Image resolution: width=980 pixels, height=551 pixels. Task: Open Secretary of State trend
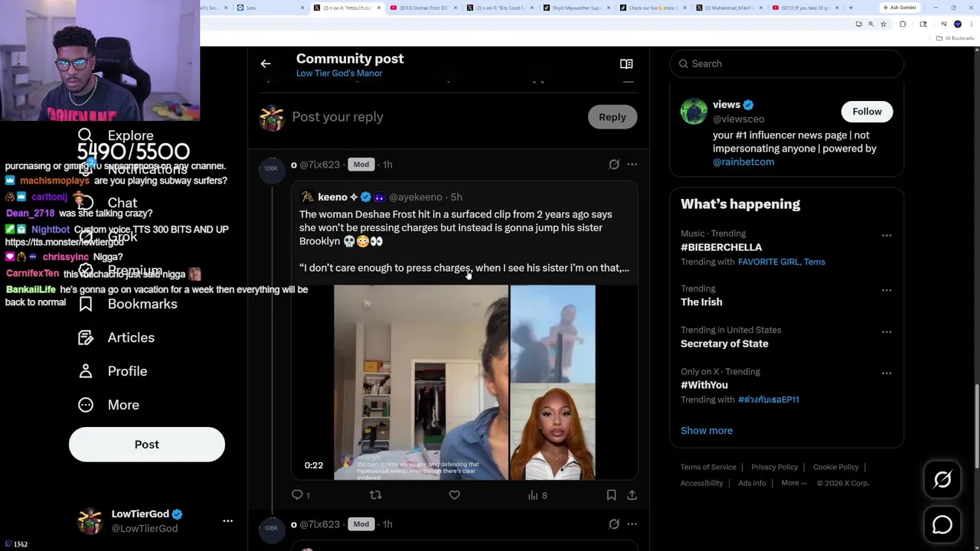pyautogui.click(x=724, y=344)
